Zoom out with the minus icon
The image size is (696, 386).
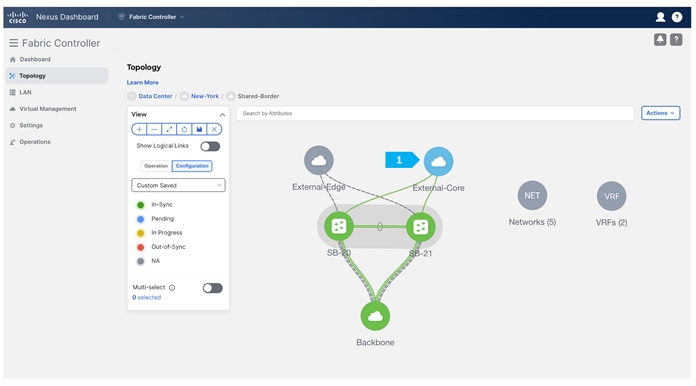(x=154, y=129)
